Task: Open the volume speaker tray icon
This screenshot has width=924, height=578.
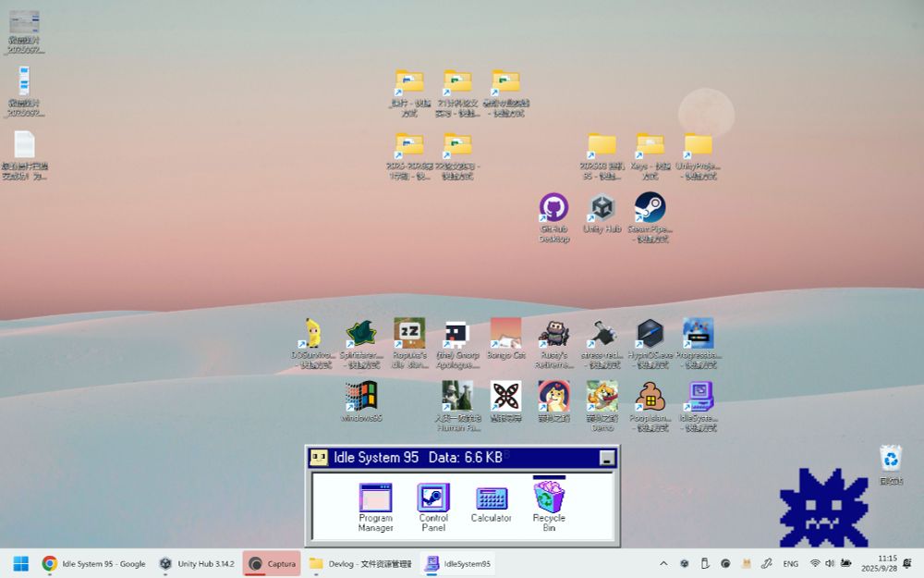Action: click(x=830, y=564)
